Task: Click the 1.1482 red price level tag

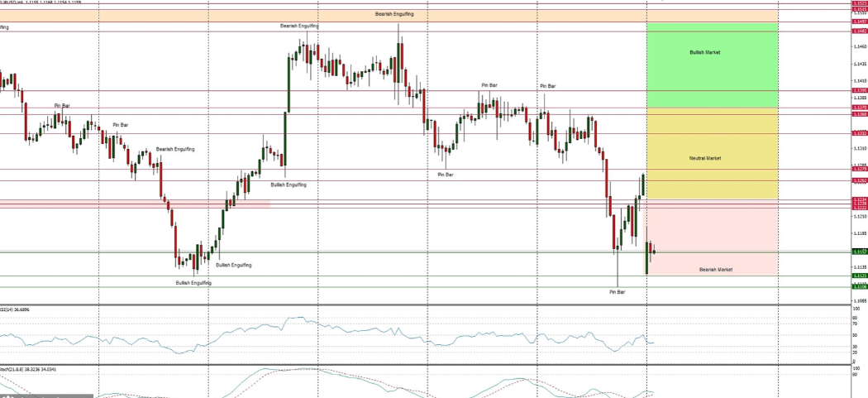Action: (859, 31)
